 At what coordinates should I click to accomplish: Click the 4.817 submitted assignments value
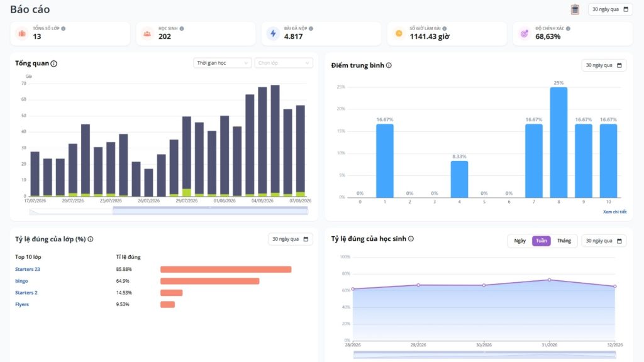pos(293,36)
